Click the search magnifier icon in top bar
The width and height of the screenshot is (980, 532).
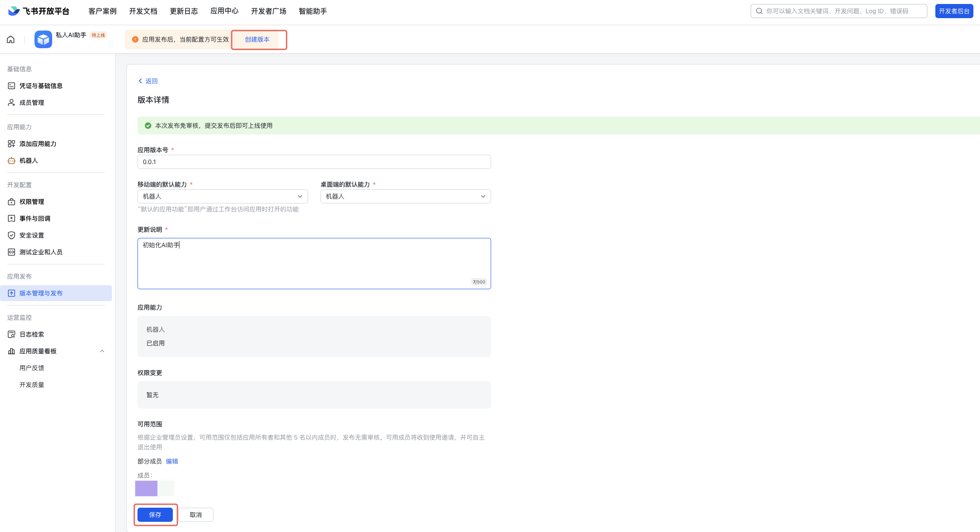pyautogui.click(x=759, y=11)
